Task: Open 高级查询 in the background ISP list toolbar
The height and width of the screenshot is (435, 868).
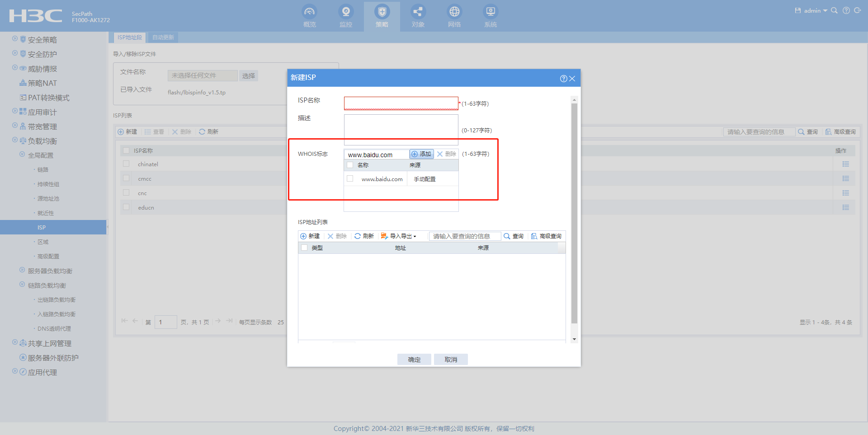Action: click(841, 132)
